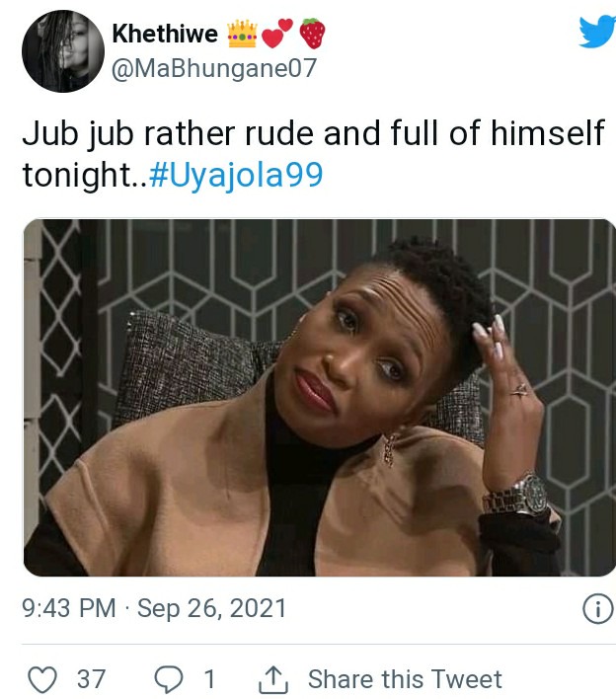Screen dimensions: 616x699
Task: Like the tweet with the heart icon
Action: (42, 679)
